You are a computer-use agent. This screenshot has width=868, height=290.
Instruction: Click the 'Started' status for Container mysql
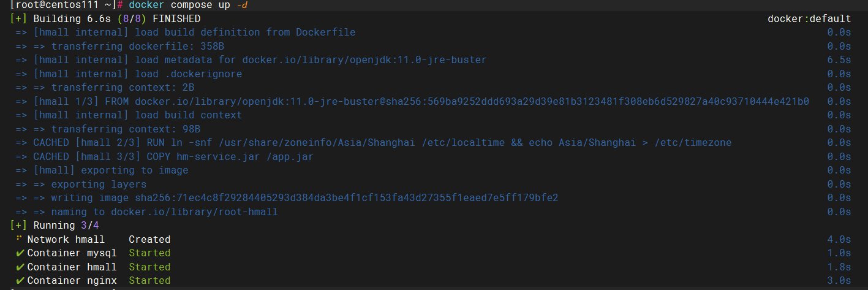pos(149,253)
